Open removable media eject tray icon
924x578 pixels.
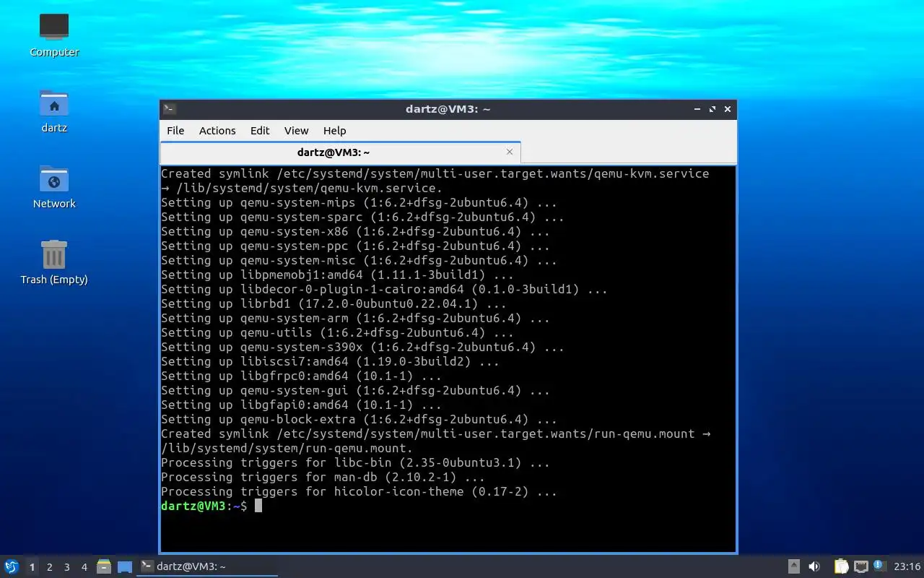tap(793, 566)
